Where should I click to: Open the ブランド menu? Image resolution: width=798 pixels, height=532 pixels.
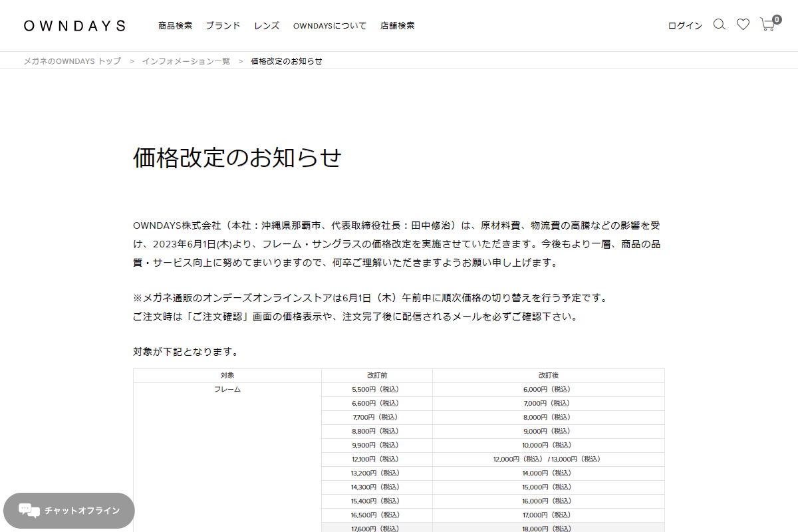click(223, 25)
